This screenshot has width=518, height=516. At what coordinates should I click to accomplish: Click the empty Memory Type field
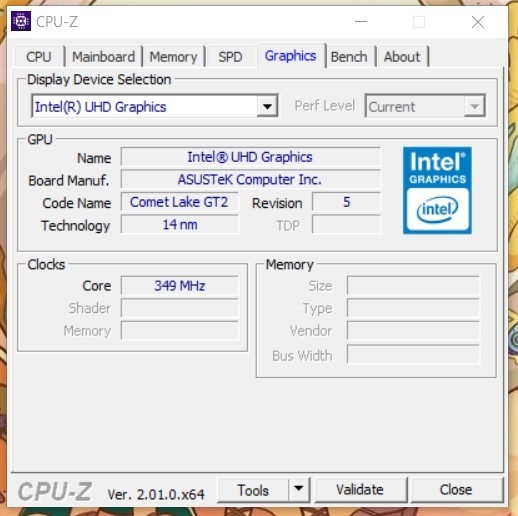coord(413,308)
